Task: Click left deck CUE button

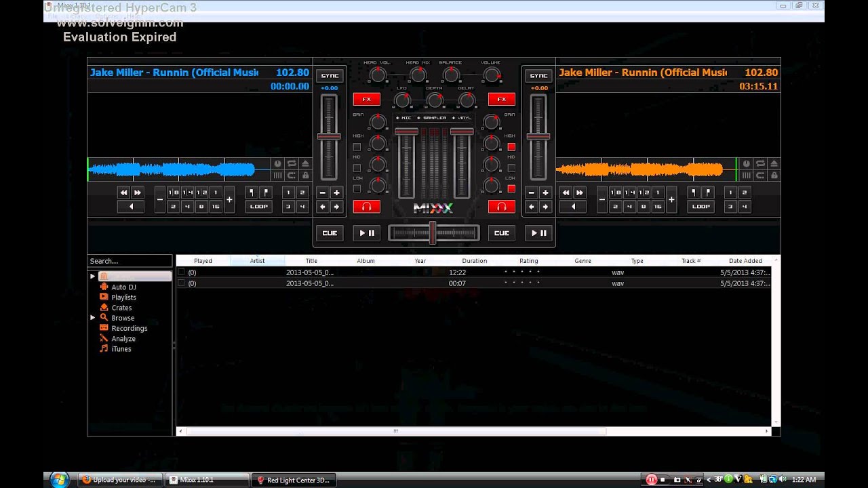Action: coord(330,233)
